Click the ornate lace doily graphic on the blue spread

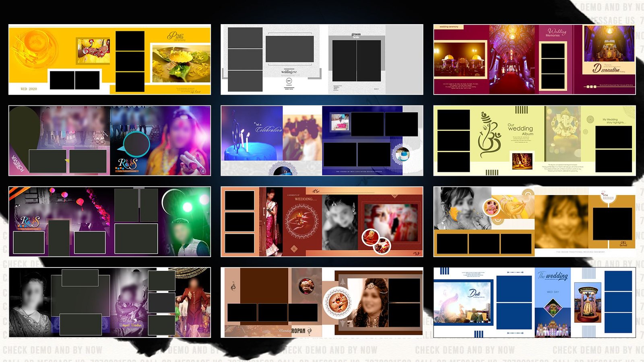tap(282, 169)
